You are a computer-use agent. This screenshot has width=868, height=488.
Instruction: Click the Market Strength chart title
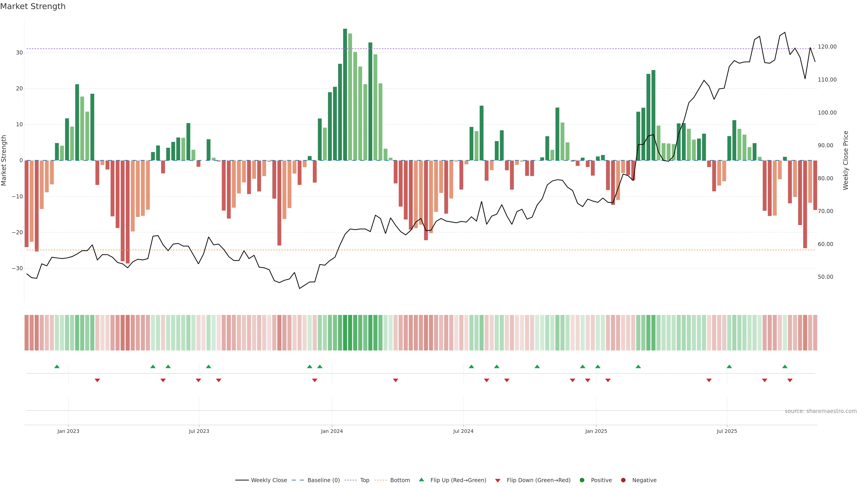[x=33, y=6]
